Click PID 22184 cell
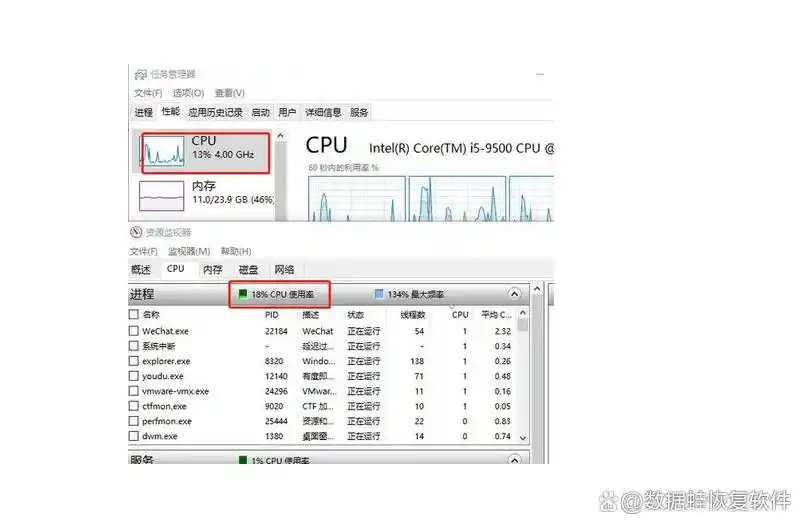 point(276,331)
